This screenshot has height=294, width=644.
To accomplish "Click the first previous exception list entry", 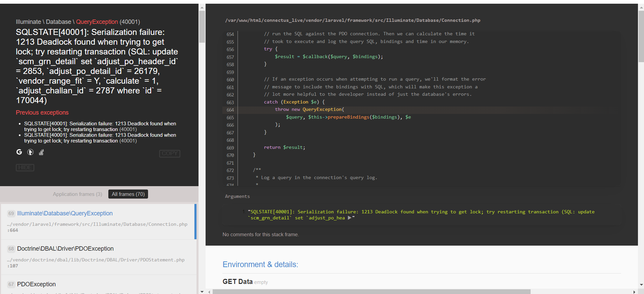I will [x=100, y=126].
